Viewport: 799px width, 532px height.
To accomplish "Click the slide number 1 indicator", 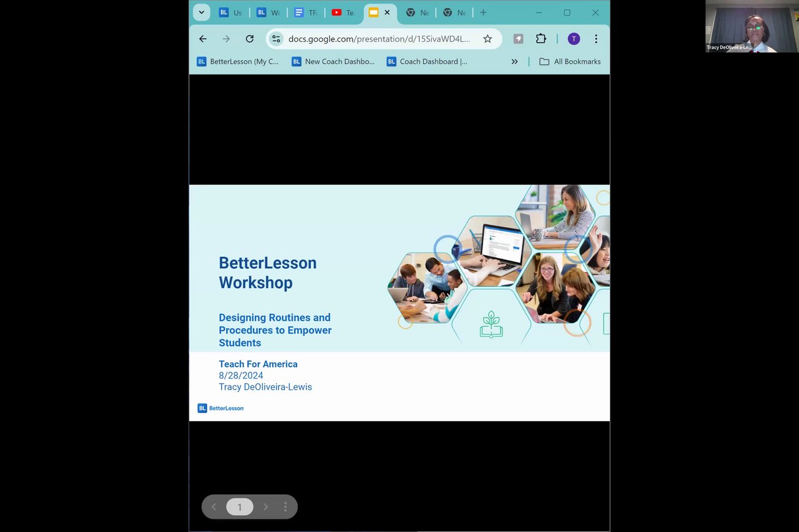I will point(240,507).
